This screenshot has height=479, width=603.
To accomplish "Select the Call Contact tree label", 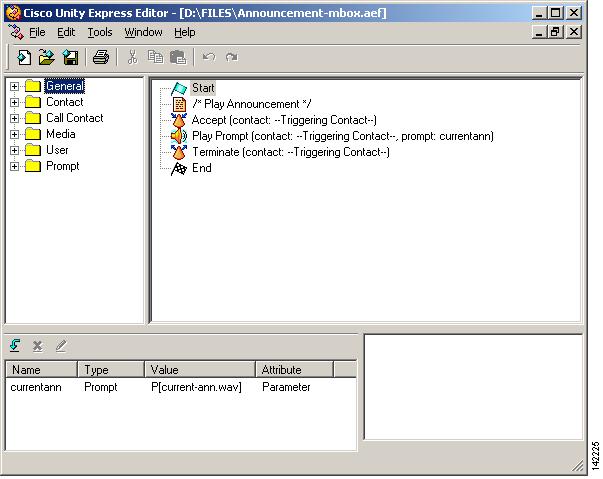I will pyautogui.click(x=75, y=118).
